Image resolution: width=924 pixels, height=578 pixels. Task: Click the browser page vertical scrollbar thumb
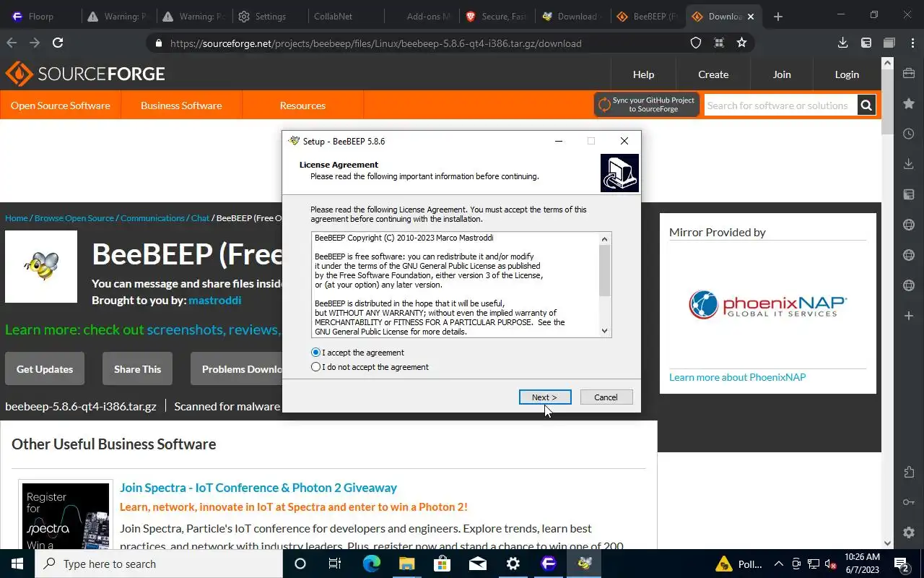tap(888, 101)
